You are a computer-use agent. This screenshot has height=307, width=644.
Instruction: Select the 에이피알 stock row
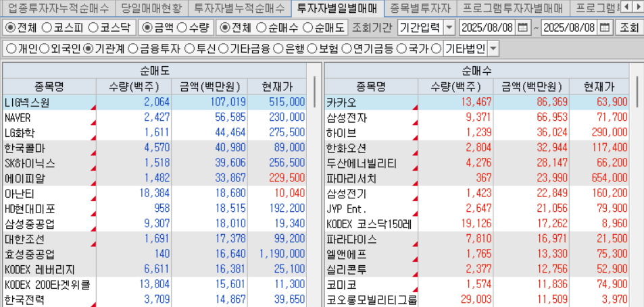point(155,178)
